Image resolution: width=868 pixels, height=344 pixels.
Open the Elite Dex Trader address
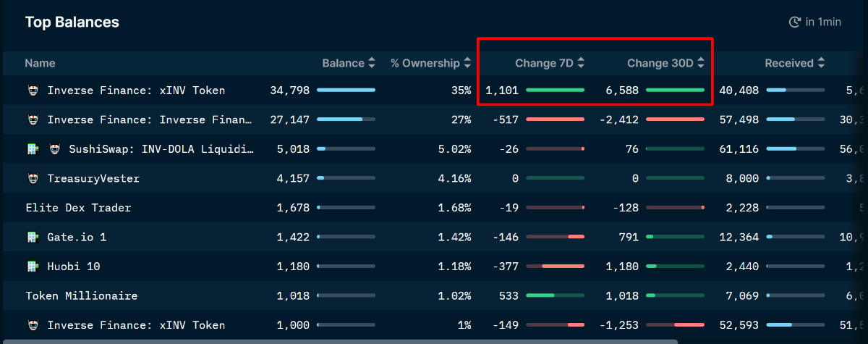pyautogui.click(x=78, y=208)
